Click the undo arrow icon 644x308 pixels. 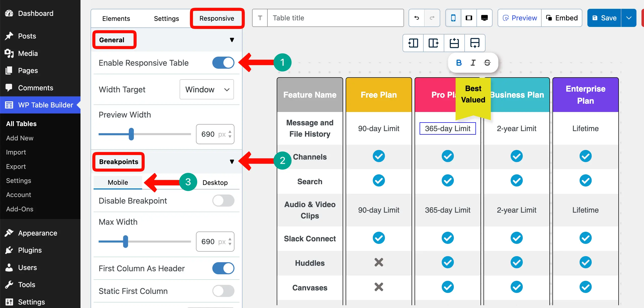click(x=416, y=18)
